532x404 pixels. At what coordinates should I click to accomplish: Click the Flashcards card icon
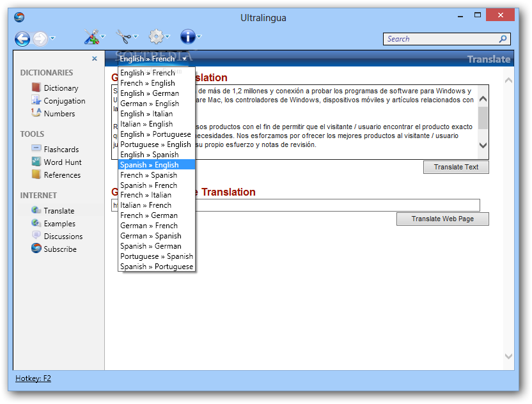point(36,148)
